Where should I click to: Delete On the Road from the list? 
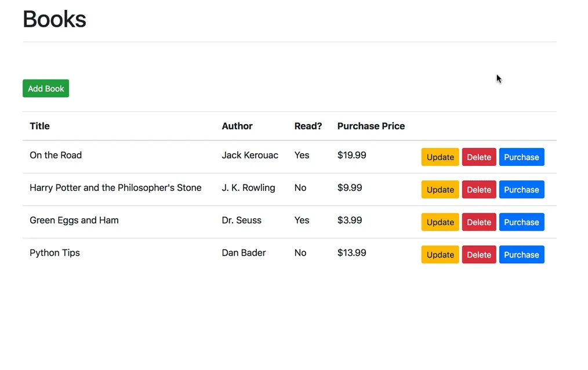tap(478, 157)
